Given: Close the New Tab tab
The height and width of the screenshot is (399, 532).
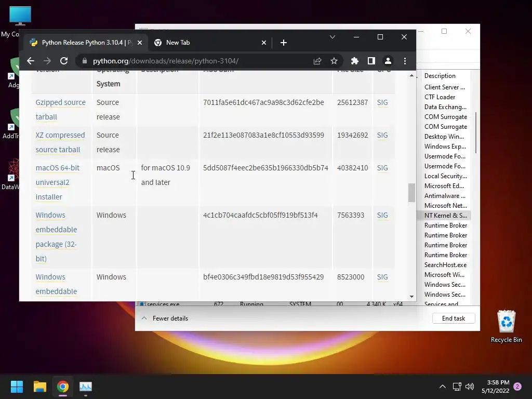Looking at the screenshot, I should click(263, 43).
